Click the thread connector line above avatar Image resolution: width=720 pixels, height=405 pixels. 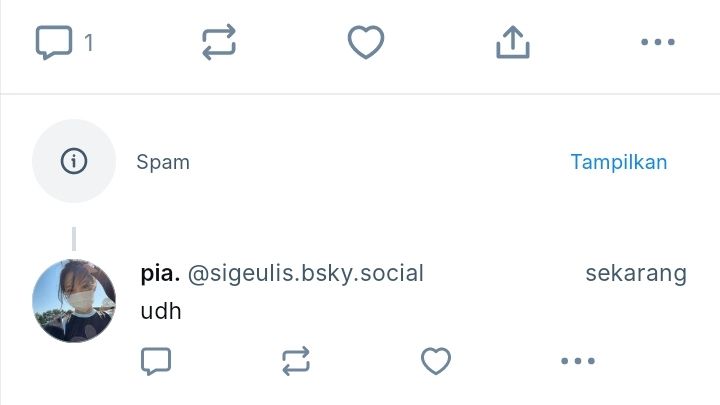coord(74,239)
